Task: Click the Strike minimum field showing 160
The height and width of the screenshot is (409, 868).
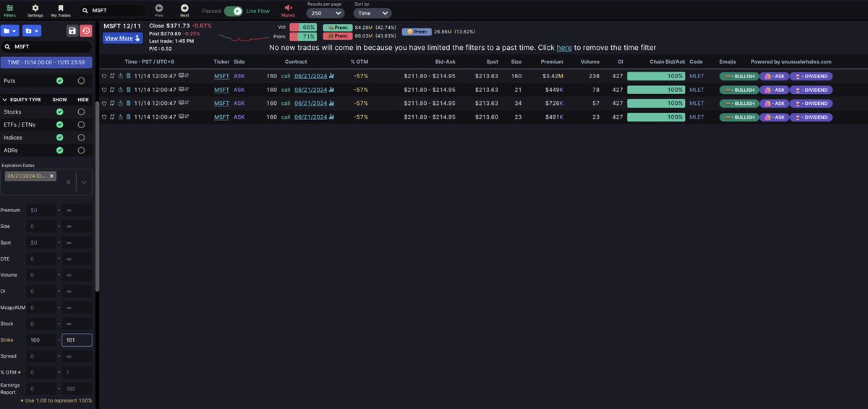Action: tap(41, 340)
